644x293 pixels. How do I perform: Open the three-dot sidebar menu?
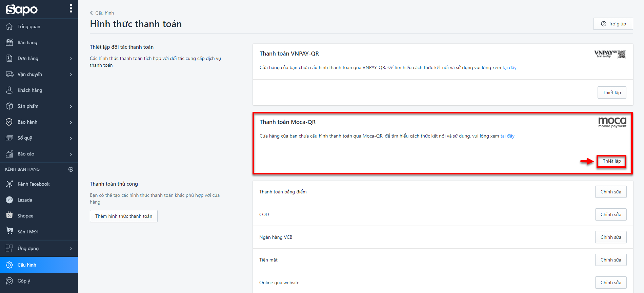(x=71, y=8)
